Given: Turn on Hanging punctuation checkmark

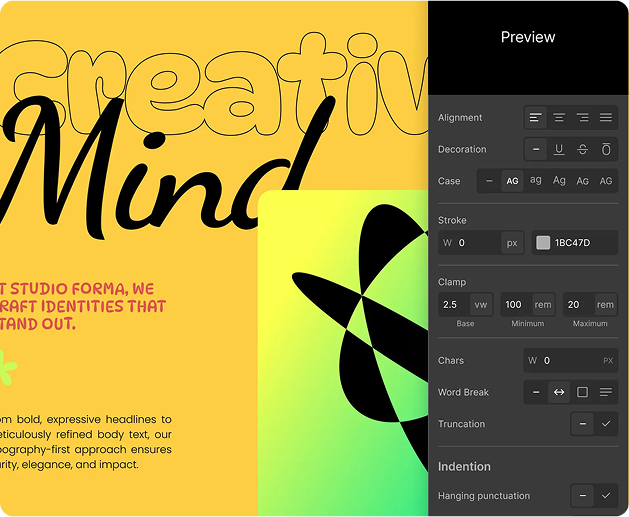Looking at the screenshot, I should (605, 496).
